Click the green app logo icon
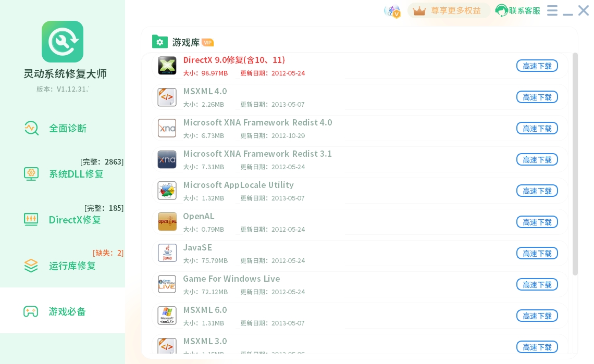 (63, 42)
